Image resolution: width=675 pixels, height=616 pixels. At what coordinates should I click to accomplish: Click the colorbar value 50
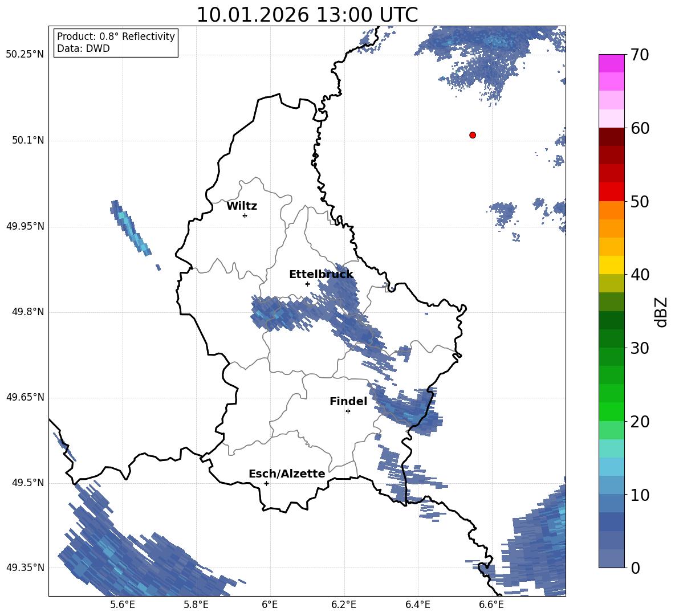click(x=640, y=202)
